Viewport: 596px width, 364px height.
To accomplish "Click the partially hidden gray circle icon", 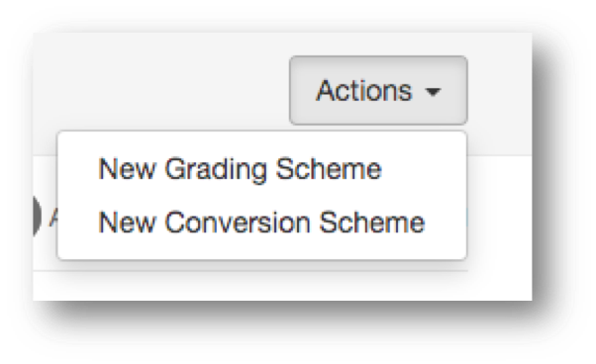I will (38, 217).
